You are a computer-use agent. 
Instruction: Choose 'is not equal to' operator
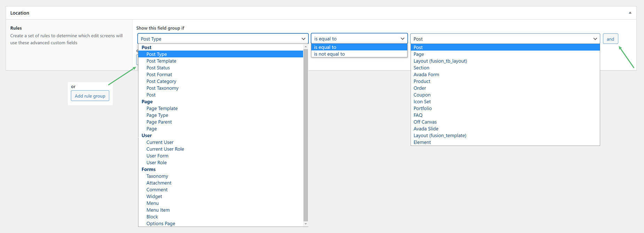(359, 54)
